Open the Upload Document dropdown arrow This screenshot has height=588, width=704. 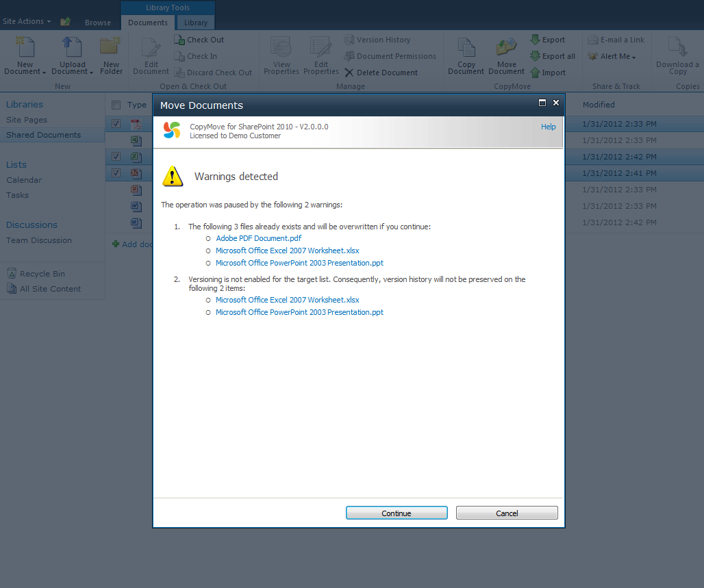[91, 73]
